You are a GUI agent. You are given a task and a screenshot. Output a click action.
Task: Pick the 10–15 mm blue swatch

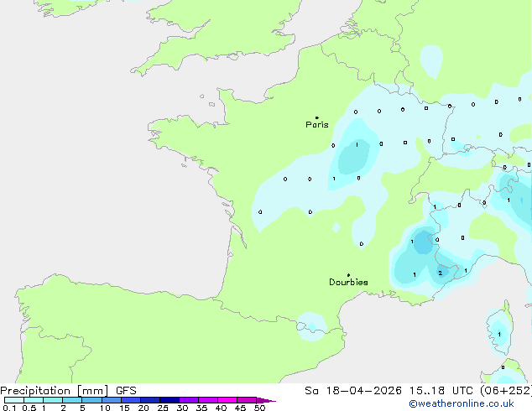pyautogui.click(x=112, y=400)
